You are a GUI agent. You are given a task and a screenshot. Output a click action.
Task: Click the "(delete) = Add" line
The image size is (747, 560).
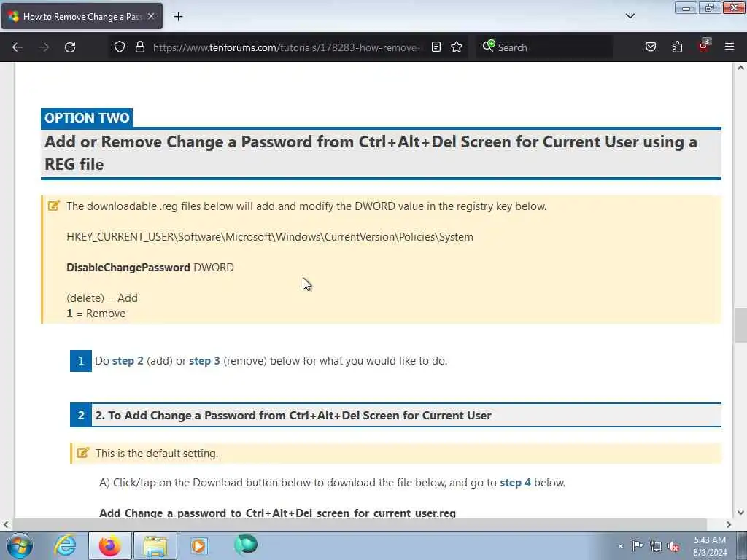coord(102,298)
